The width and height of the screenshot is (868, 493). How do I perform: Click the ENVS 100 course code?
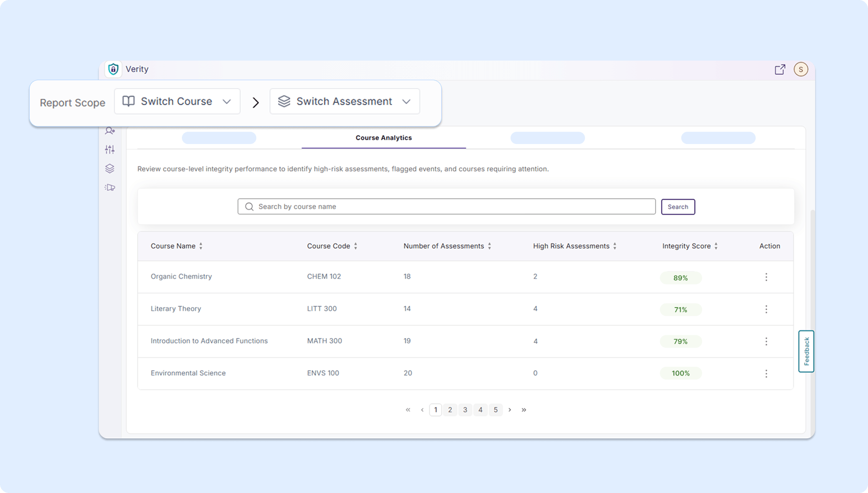323,373
